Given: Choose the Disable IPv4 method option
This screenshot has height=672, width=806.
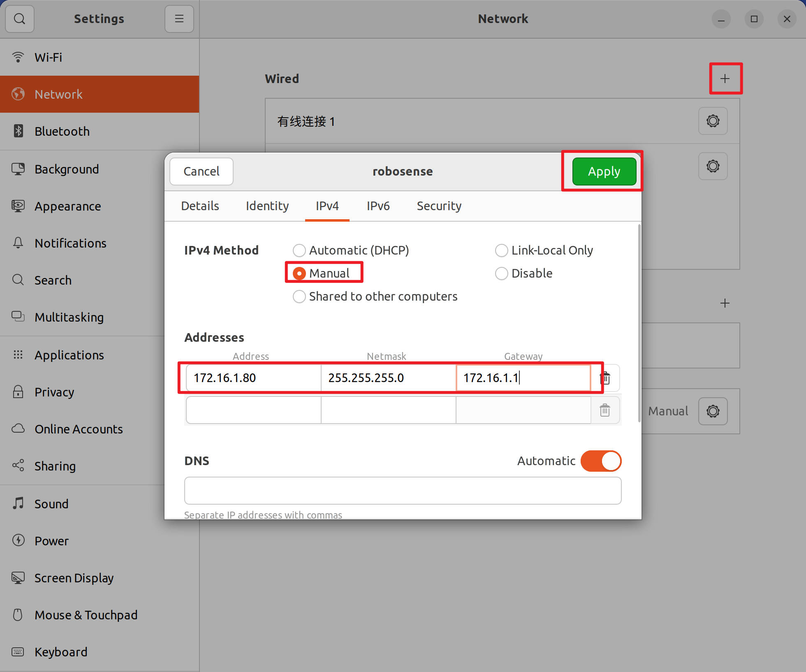Looking at the screenshot, I should [502, 273].
